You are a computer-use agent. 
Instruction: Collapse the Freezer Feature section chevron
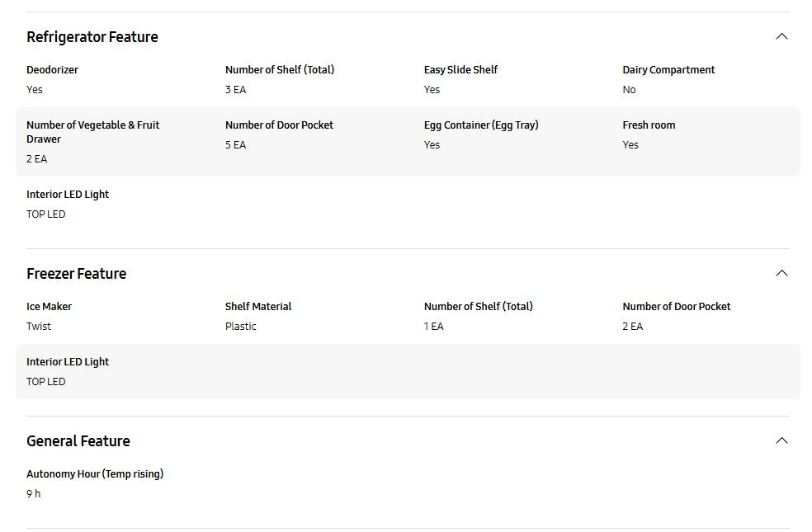pyautogui.click(x=781, y=273)
